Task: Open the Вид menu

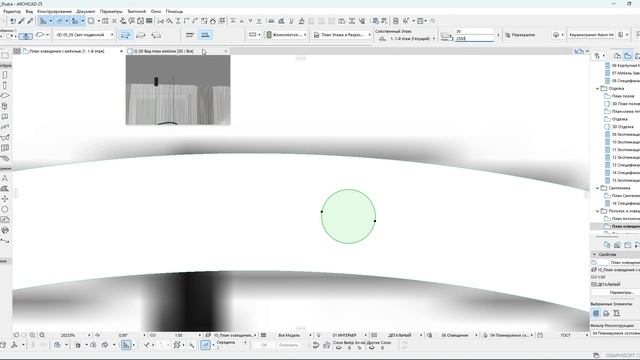Action: pos(29,11)
